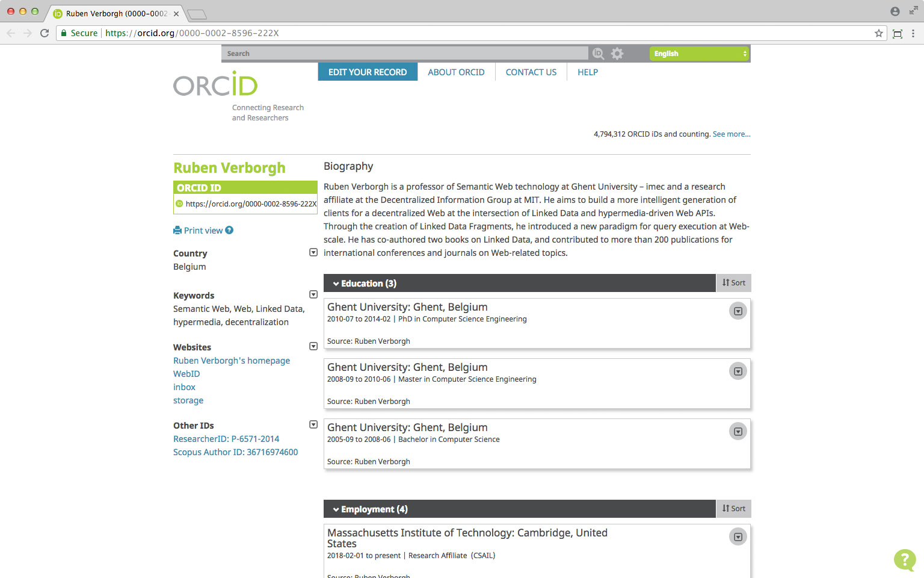
Task: Click the browser address bar URL
Action: (x=192, y=33)
